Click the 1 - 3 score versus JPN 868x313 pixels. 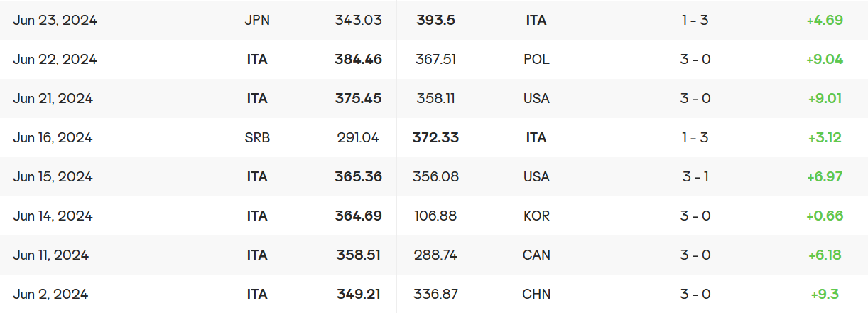pyautogui.click(x=695, y=21)
